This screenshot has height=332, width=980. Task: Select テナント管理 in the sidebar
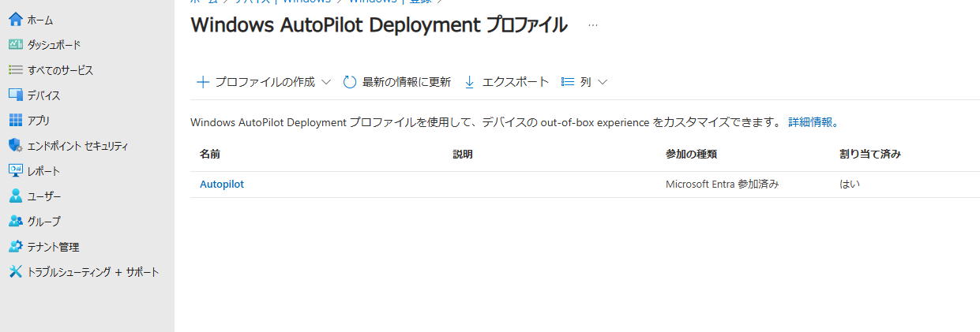pos(53,247)
